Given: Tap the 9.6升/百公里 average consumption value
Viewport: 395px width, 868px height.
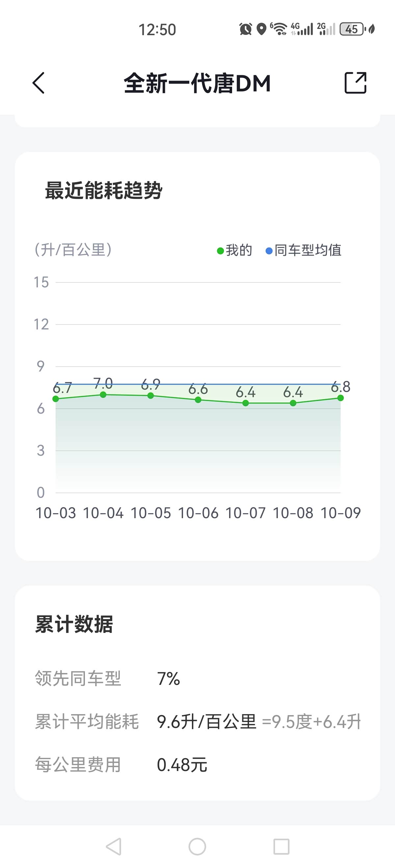Looking at the screenshot, I should pos(206,721).
